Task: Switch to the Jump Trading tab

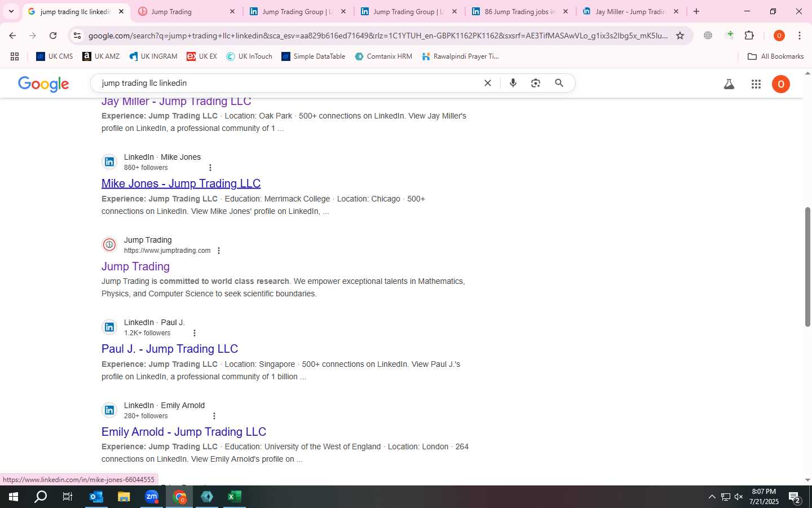Action: click(x=187, y=11)
